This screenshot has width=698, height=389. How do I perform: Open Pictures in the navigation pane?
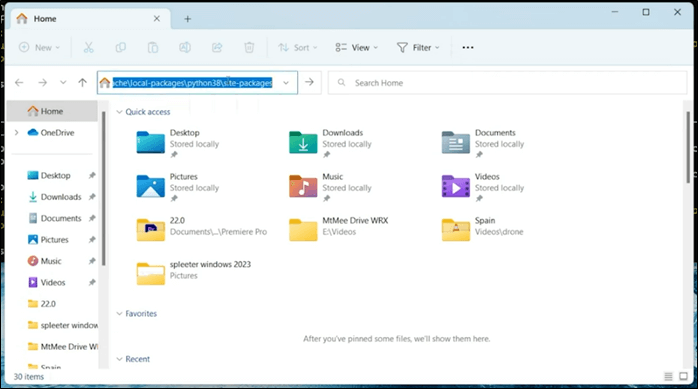[54, 239]
